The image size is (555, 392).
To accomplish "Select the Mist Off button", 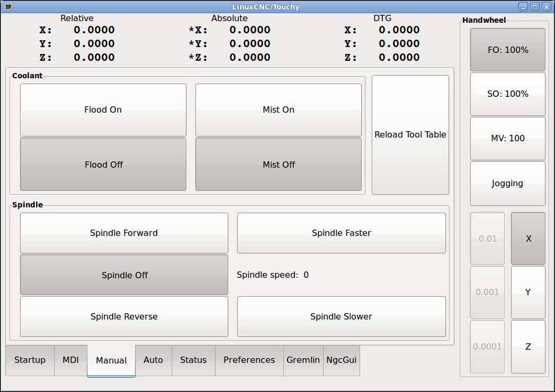I will pos(279,165).
